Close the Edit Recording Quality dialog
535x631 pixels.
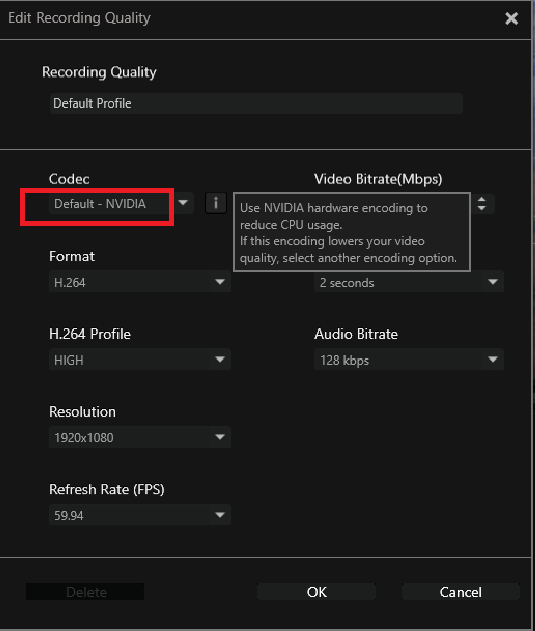click(x=512, y=19)
